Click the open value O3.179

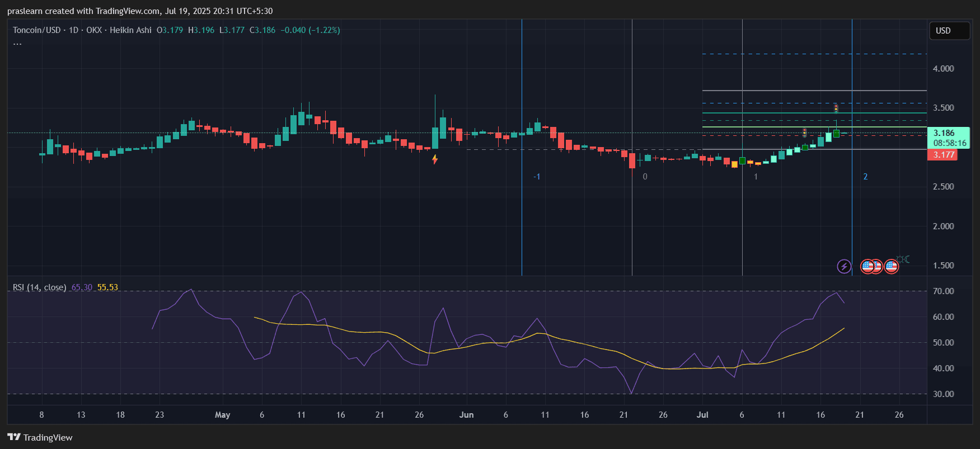[x=170, y=30]
